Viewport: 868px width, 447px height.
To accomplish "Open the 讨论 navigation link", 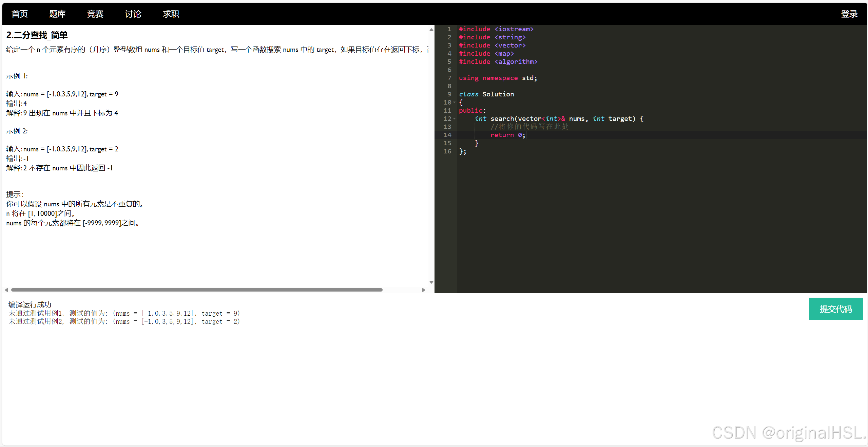I will pos(133,14).
